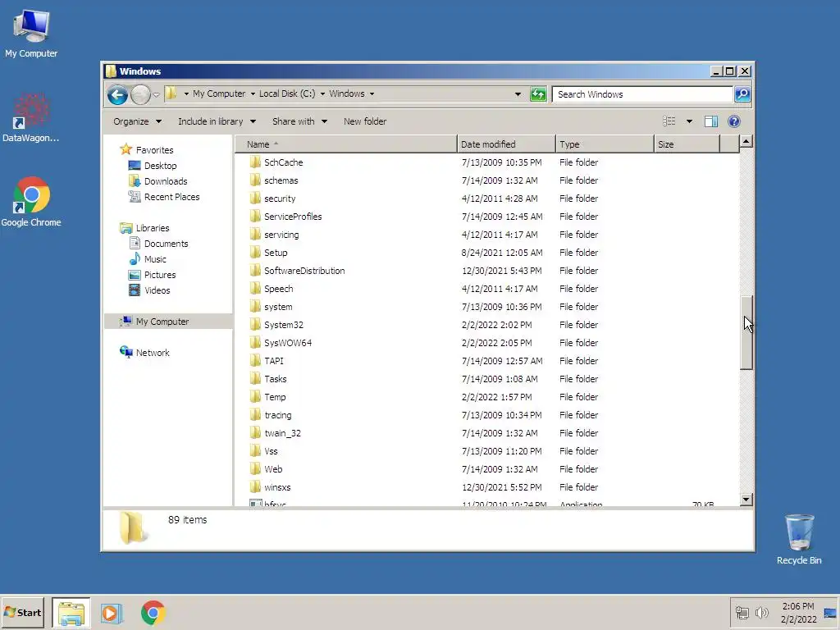840x630 pixels.
Task: Select the Speech folder icon
Action: [256, 288]
